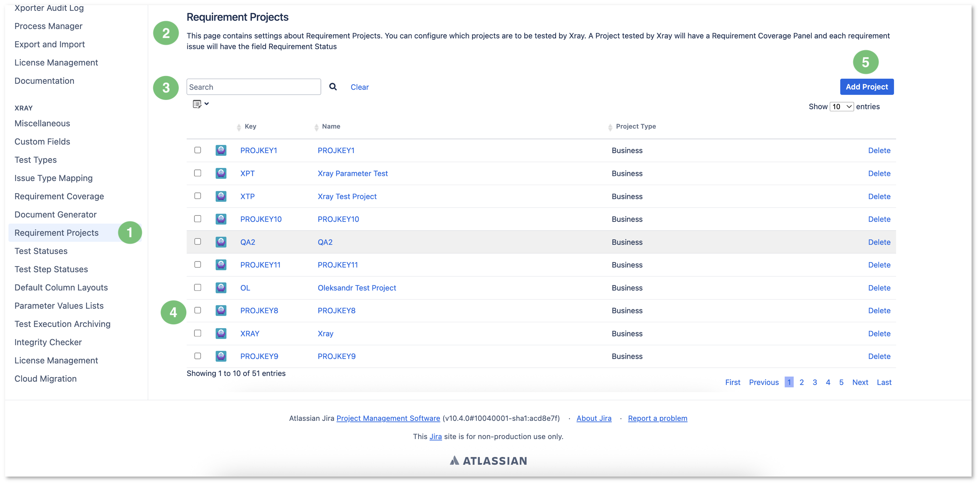
Task: Open Documentation in sidebar
Action: click(45, 81)
